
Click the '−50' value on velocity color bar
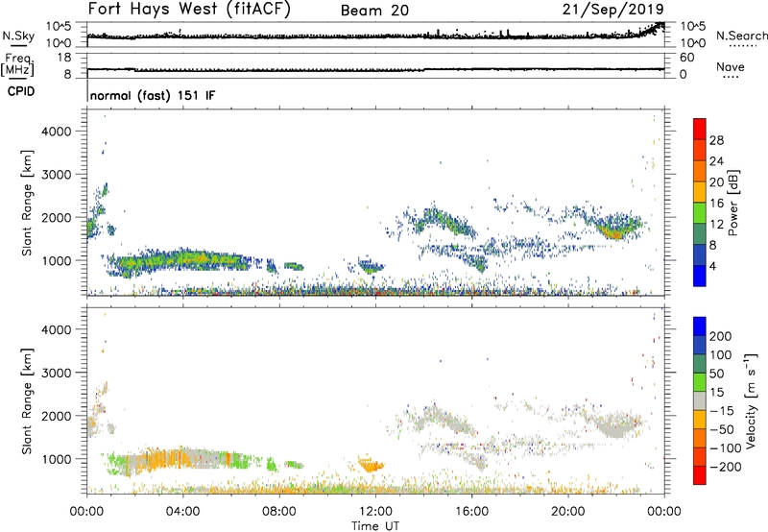[722, 429]
